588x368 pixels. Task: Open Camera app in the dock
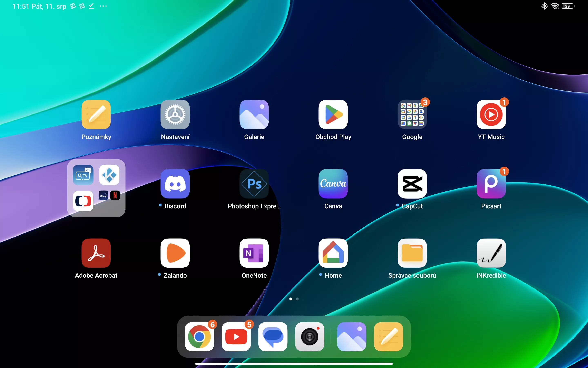pos(310,337)
